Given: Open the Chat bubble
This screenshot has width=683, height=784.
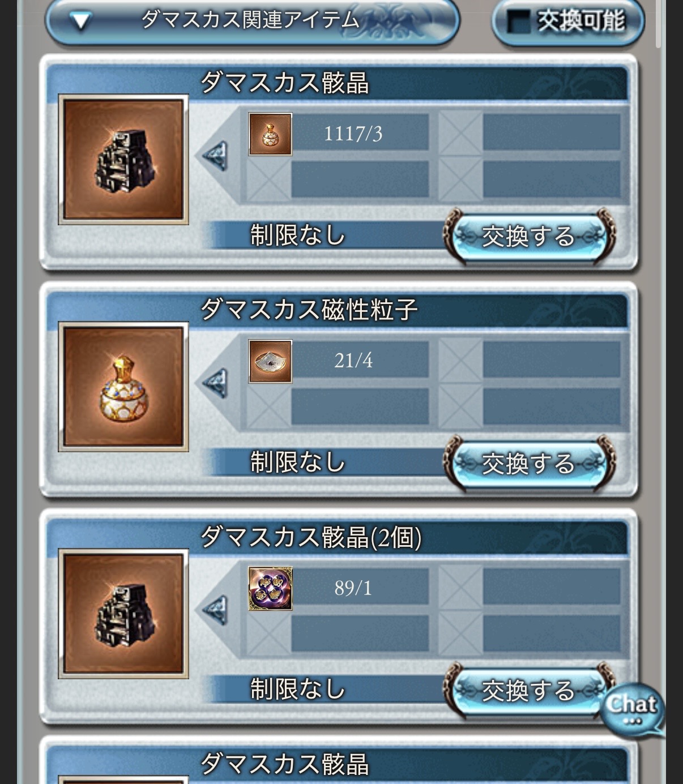Looking at the screenshot, I should point(631,710).
